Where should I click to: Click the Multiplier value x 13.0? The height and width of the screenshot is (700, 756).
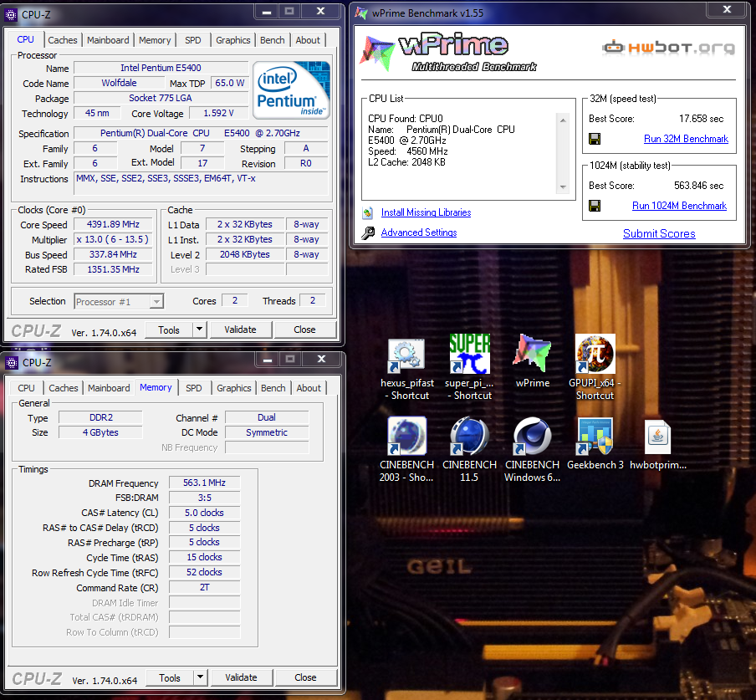(113, 239)
